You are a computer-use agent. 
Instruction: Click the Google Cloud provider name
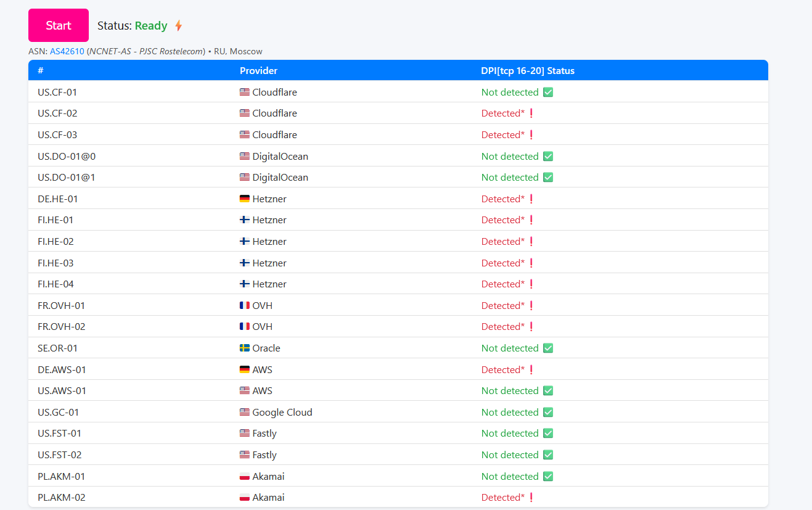(x=282, y=413)
